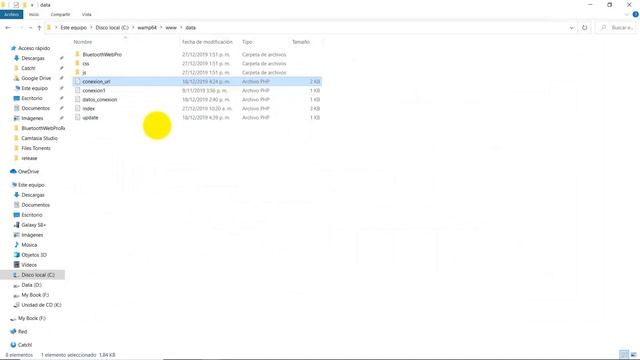Click 'wamp64' in address breadcrumb
This screenshot has height=360, width=640.
tap(147, 28)
